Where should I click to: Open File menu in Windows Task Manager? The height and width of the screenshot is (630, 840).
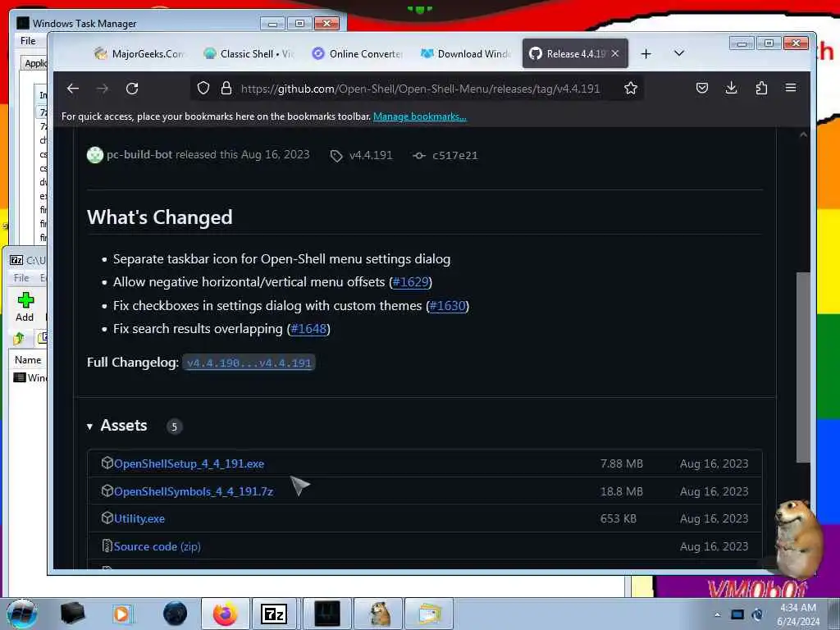click(x=28, y=41)
